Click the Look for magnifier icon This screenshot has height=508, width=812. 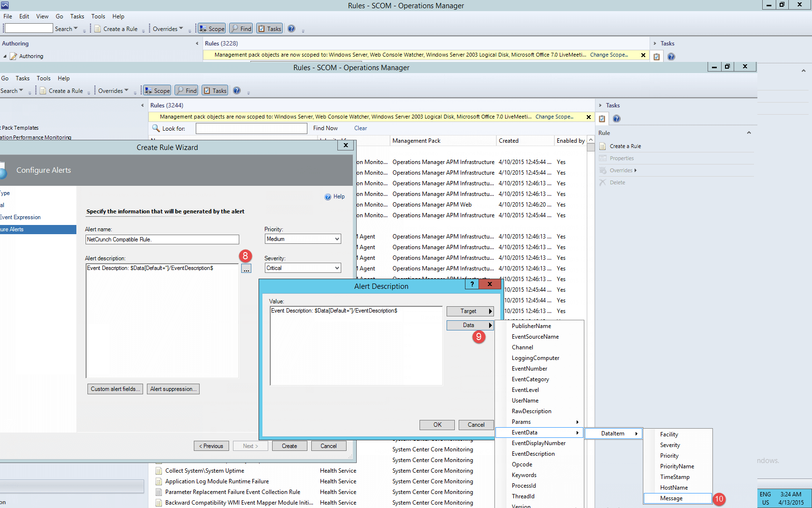point(156,128)
